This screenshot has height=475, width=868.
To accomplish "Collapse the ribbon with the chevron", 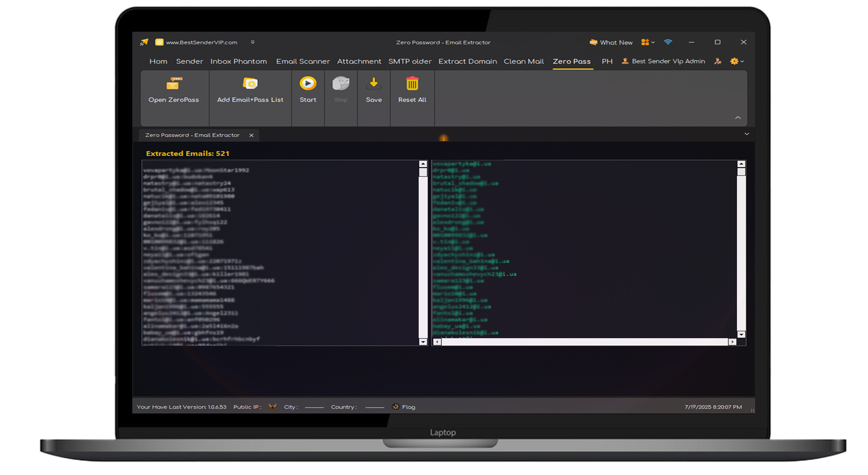I will 738,118.
